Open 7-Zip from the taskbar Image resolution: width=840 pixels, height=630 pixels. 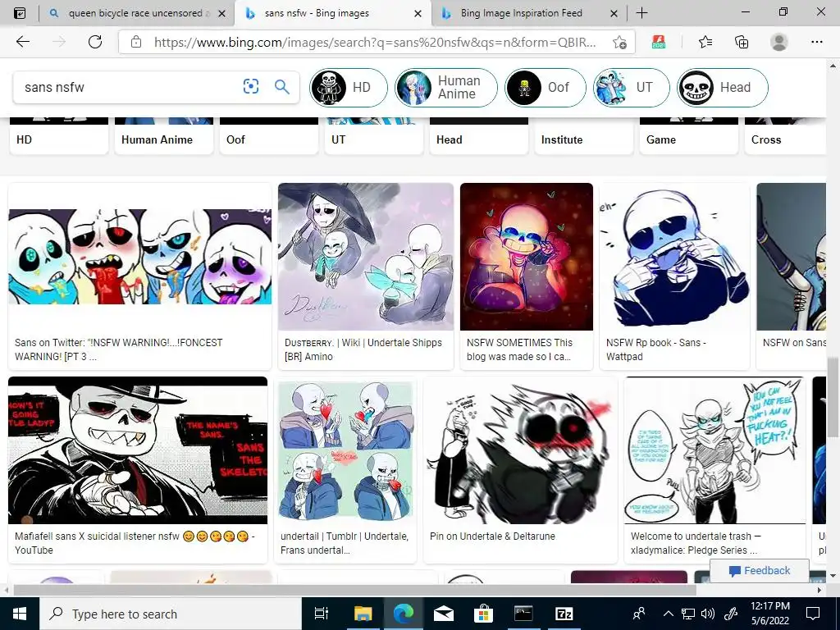[564, 614]
